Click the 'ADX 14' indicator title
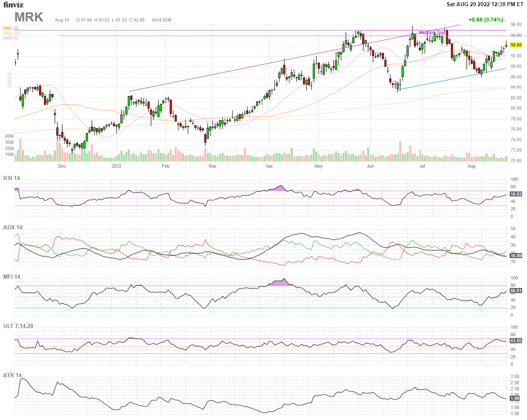 tap(13, 227)
